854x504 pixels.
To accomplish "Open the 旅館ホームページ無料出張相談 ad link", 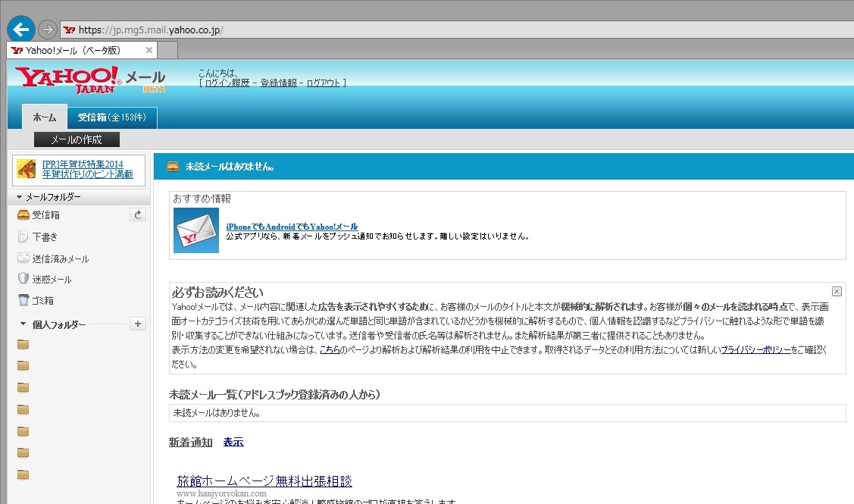I will (264, 481).
